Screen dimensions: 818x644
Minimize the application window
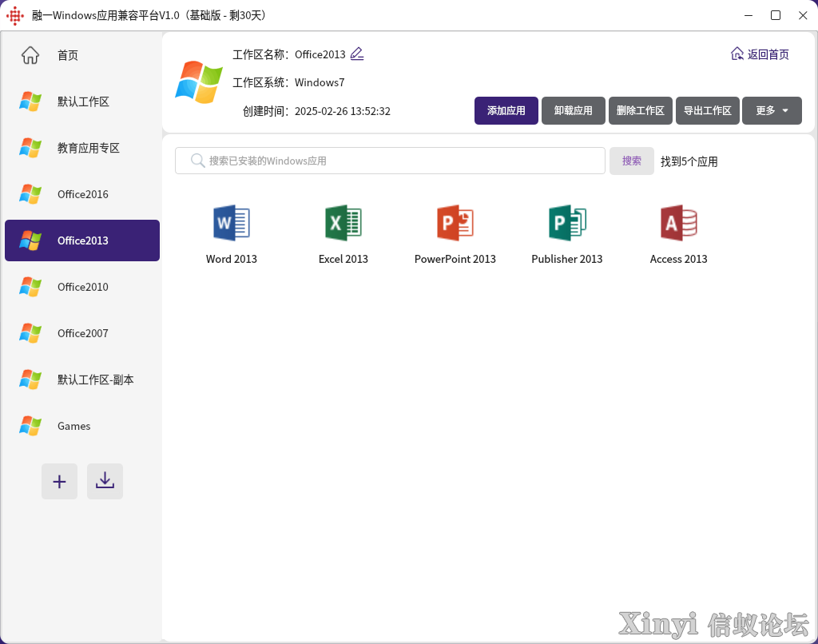[749, 15]
